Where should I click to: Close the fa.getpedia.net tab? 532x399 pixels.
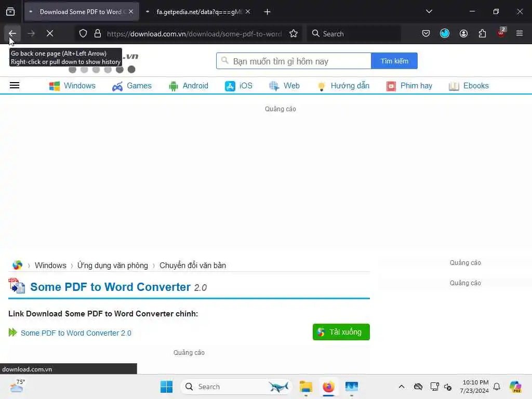[x=248, y=12]
